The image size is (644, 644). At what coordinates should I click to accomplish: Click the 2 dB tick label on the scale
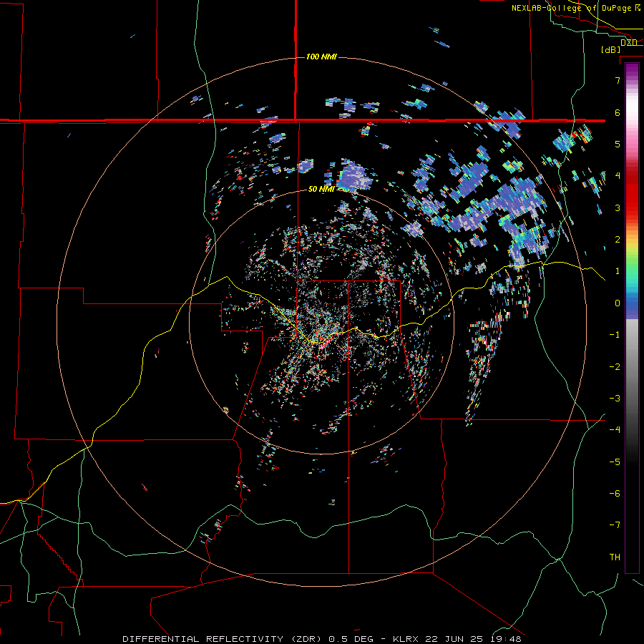[618, 240]
